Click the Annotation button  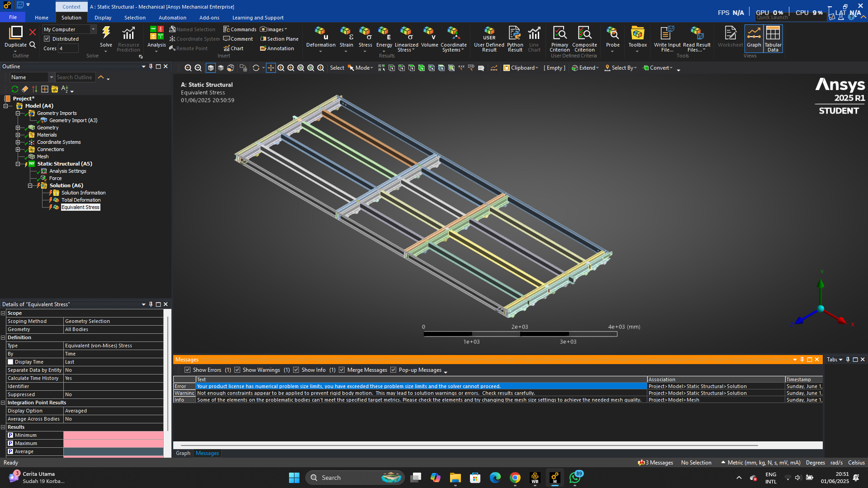(277, 48)
